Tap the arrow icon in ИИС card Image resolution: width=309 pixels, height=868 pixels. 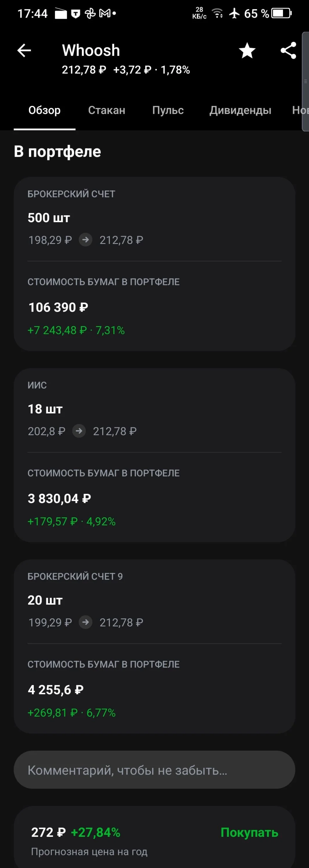(79, 431)
